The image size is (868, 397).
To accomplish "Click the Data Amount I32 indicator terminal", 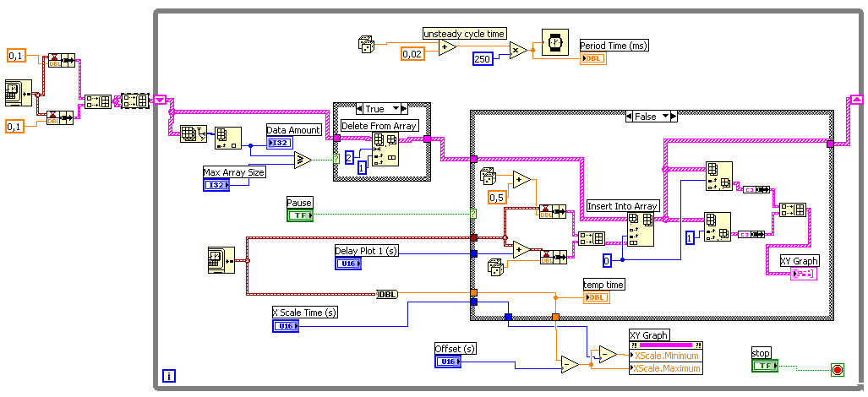I will (x=280, y=144).
